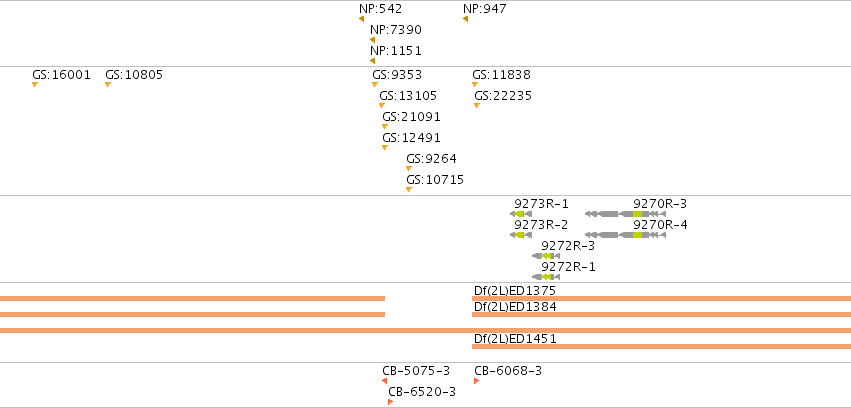Click the GS:21091 marker triangle
The width and height of the screenshot is (851, 408).
pos(385,127)
